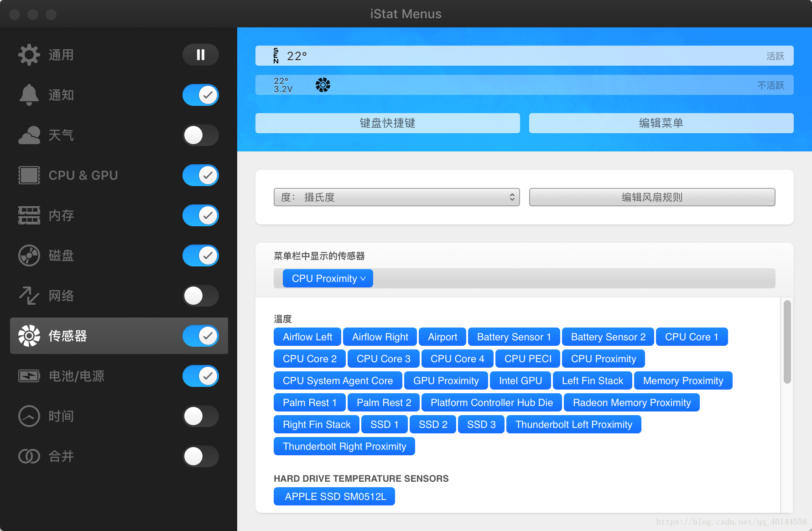The width and height of the screenshot is (812, 531).
Task: Enable the 网络 switch
Action: point(201,296)
